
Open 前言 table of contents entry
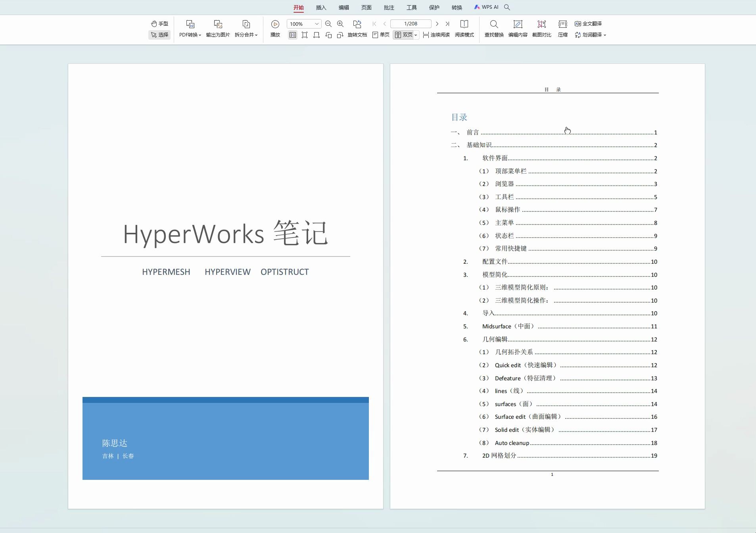[554, 132]
